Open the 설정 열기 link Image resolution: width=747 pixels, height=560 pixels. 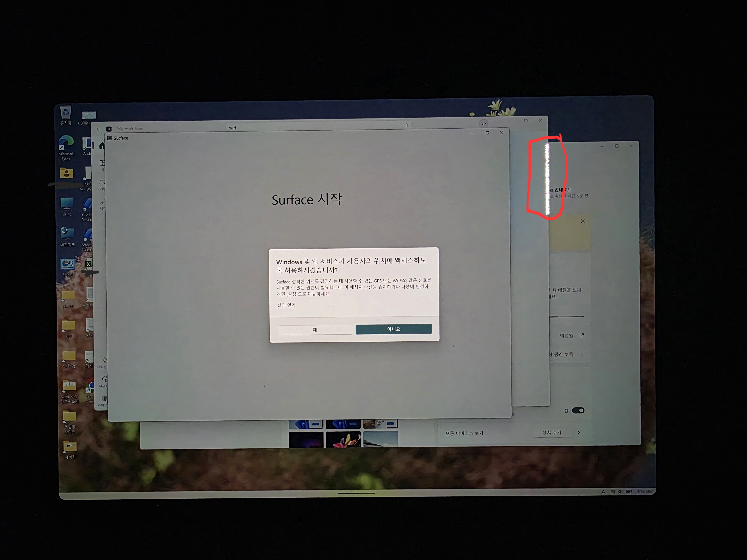[x=286, y=305]
